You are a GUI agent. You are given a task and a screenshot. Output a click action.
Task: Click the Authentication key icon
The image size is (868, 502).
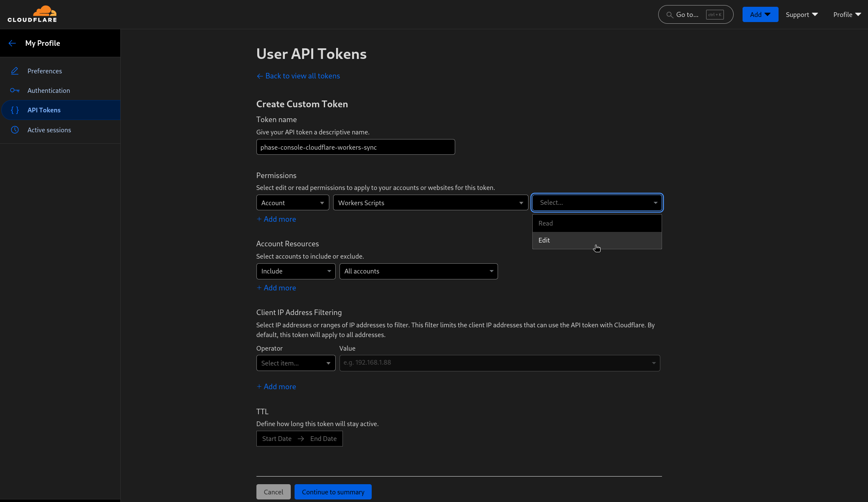(x=15, y=90)
